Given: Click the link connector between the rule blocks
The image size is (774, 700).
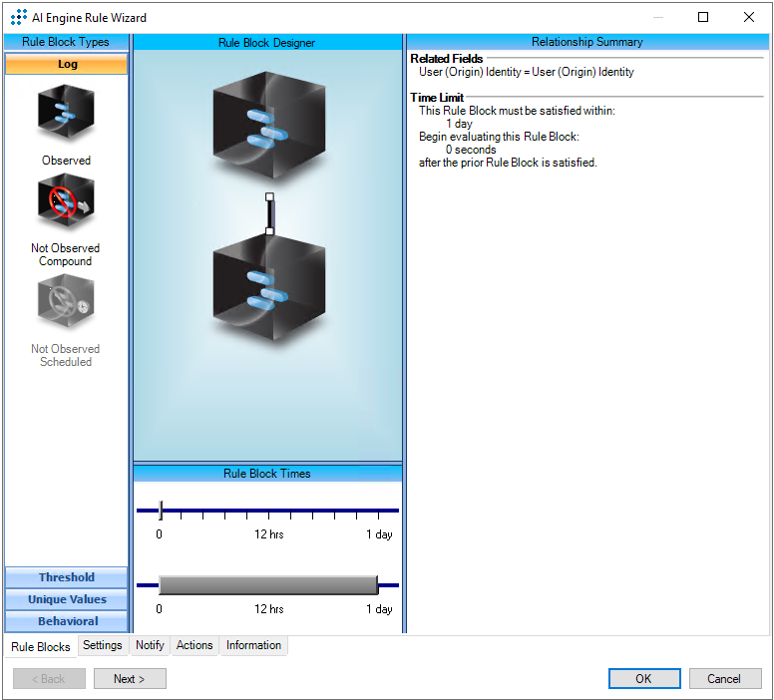Looking at the screenshot, I should pyautogui.click(x=269, y=214).
